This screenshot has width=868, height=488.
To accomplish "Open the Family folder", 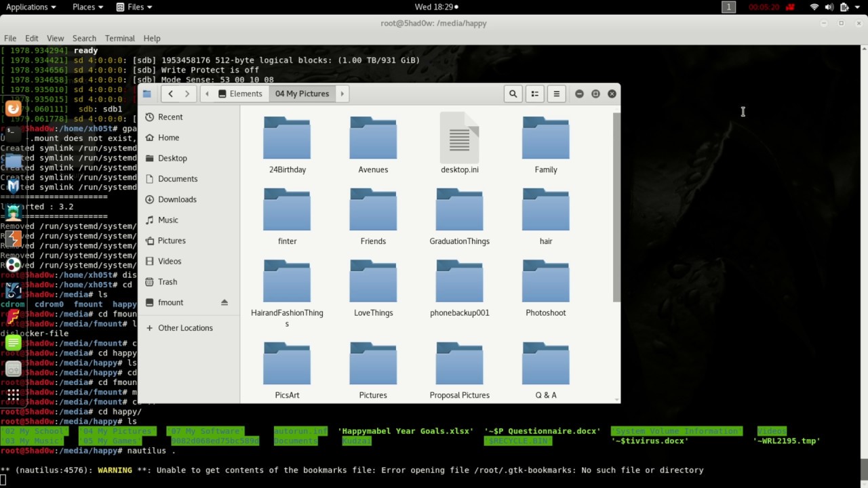I will click(545, 145).
